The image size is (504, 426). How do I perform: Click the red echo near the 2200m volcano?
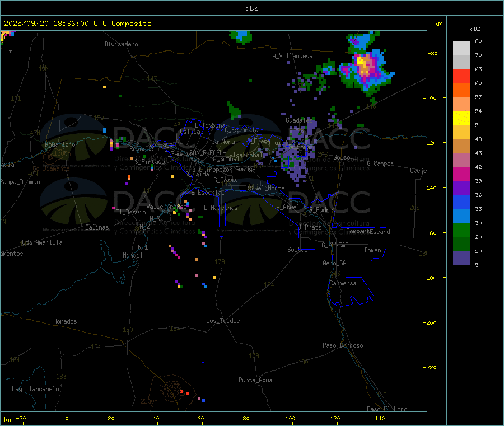[x=188, y=394]
